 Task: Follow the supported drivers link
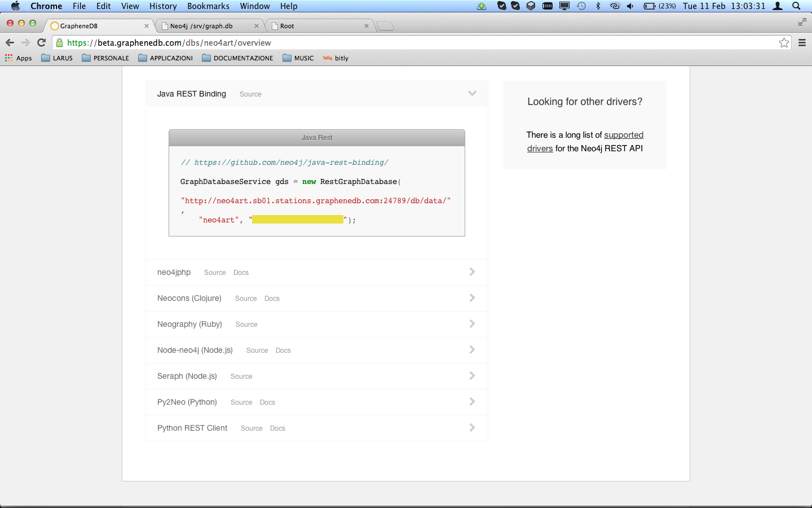(x=585, y=142)
